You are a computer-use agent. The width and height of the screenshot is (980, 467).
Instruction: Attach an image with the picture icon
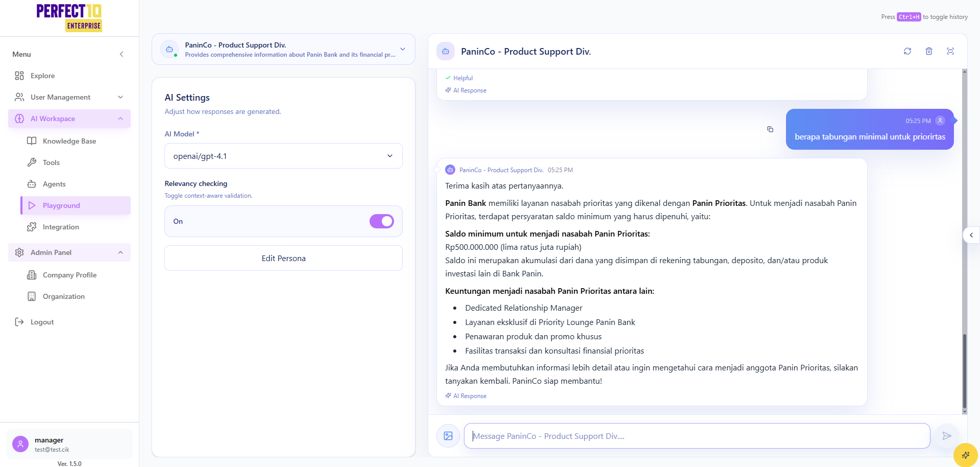point(448,436)
